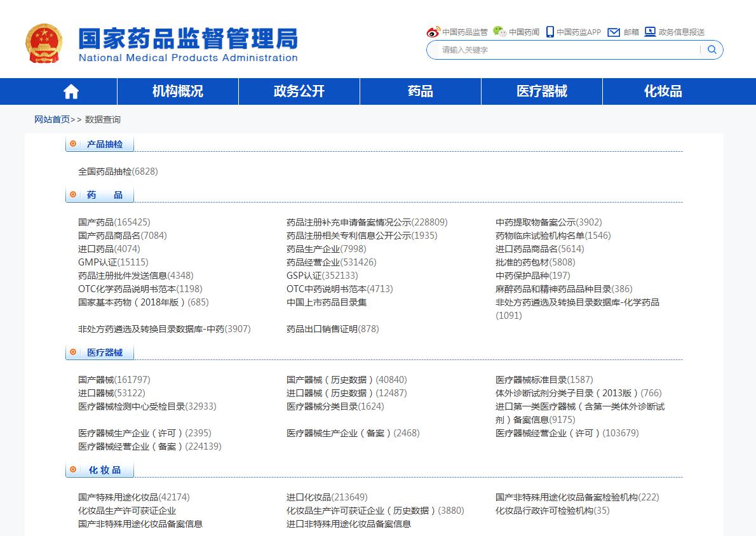Click the 医疗器械 section bullet icon
Viewport: 756px width, 536px height.
[73, 352]
